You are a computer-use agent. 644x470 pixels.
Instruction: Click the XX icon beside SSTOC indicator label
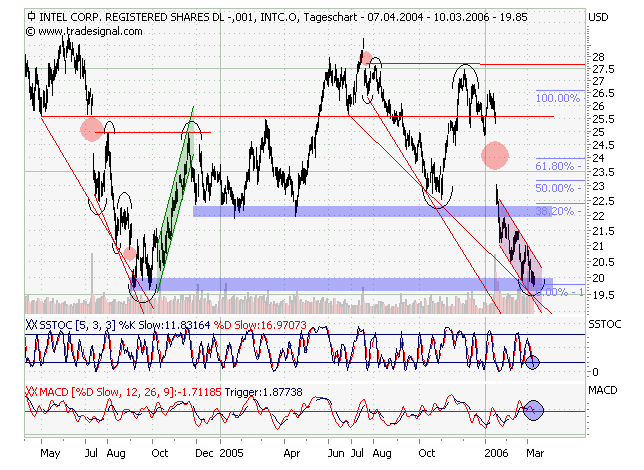coord(30,325)
